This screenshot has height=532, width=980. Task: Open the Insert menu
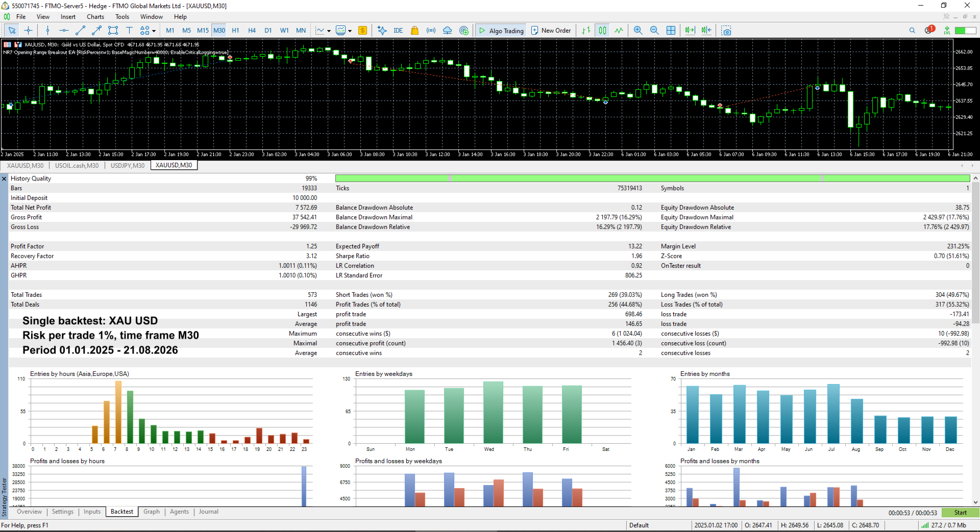(x=68, y=17)
